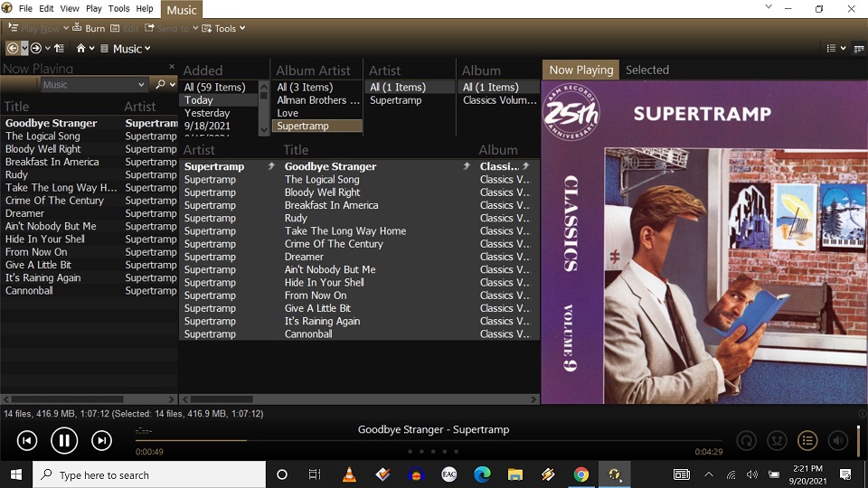Click the vertical volume slider

pos(859,440)
